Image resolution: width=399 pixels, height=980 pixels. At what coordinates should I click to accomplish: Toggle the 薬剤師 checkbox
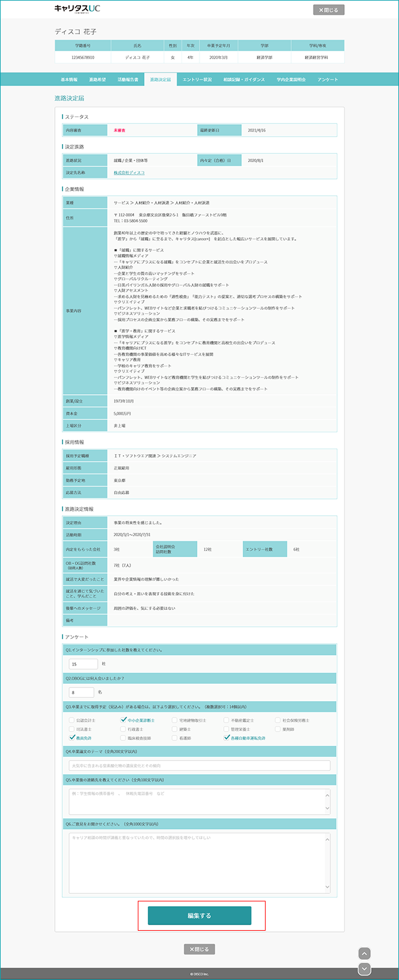click(x=277, y=729)
